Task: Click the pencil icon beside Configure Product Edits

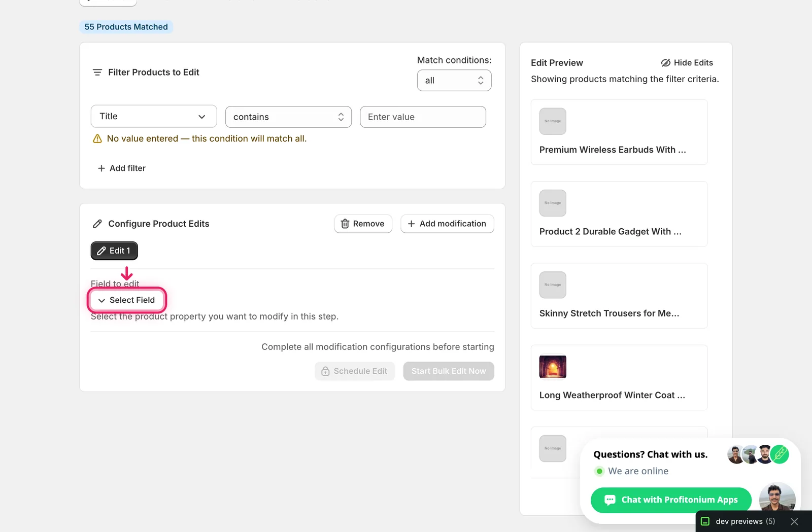Action: 97,224
